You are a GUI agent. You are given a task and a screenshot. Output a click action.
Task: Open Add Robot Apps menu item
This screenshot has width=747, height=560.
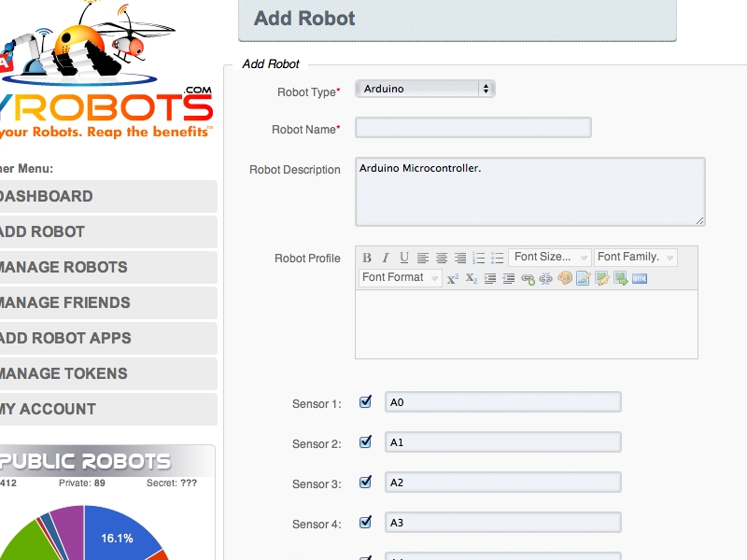click(x=108, y=338)
